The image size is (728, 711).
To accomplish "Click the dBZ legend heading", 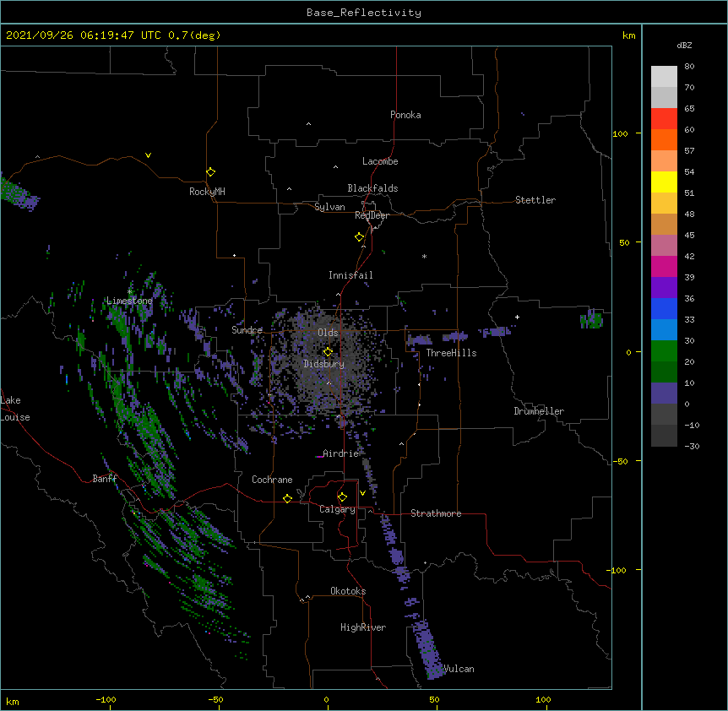I will pos(684,45).
